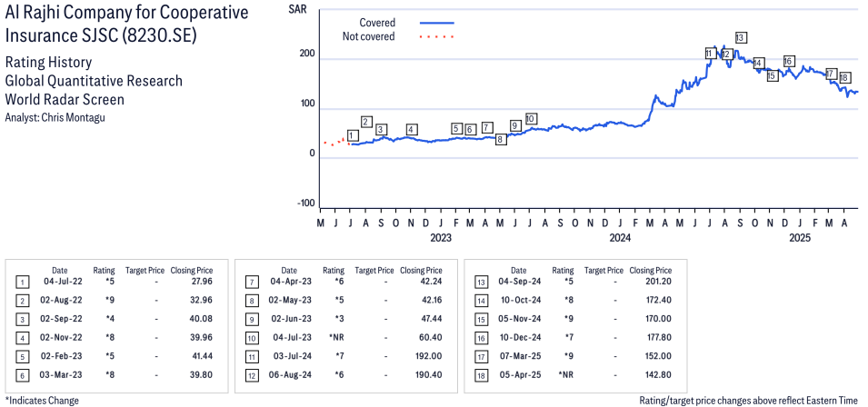Click chart marker 9
This screenshot has width=868, height=407.
pyautogui.click(x=515, y=125)
